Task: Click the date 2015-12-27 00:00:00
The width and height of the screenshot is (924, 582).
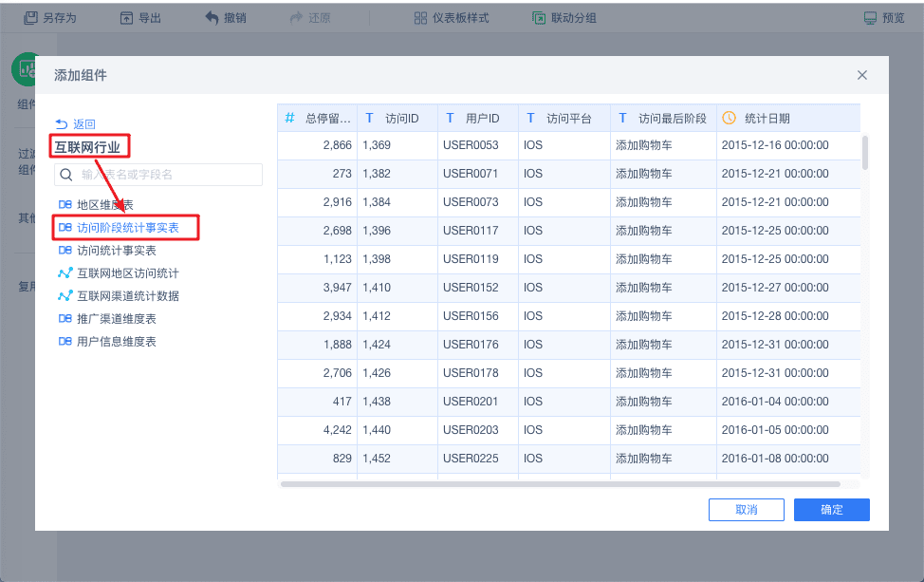Action: [775, 288]
